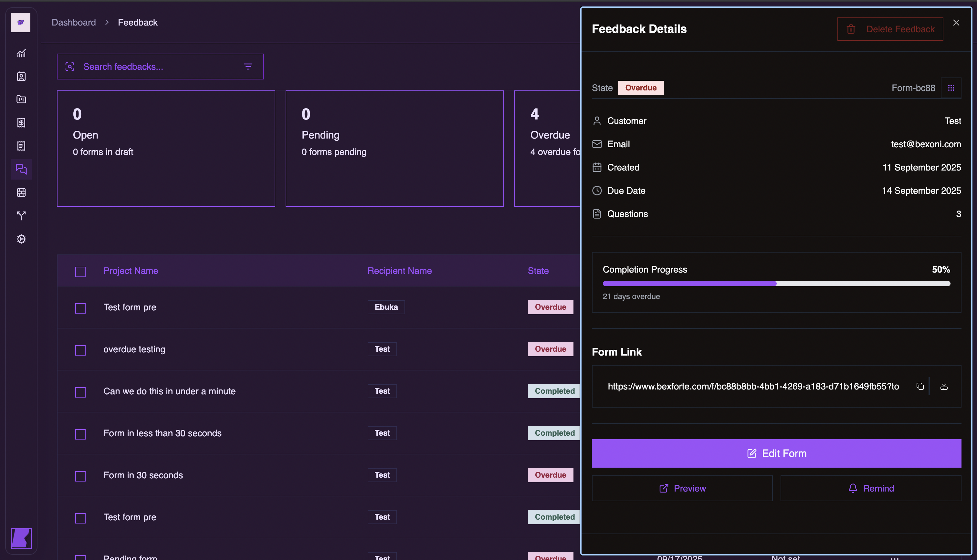Click the Feedback breadcrumb item
The width and height of the screenshot is (977, 560).
138,22
